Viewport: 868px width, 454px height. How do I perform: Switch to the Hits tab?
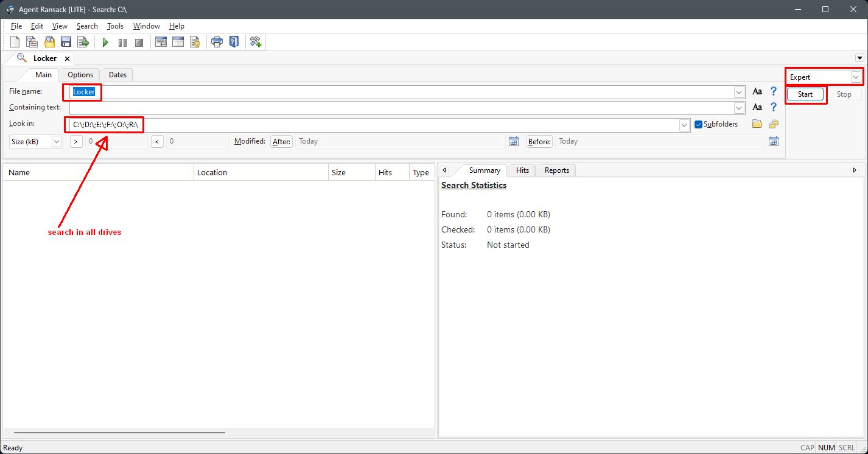pos(522,170)
